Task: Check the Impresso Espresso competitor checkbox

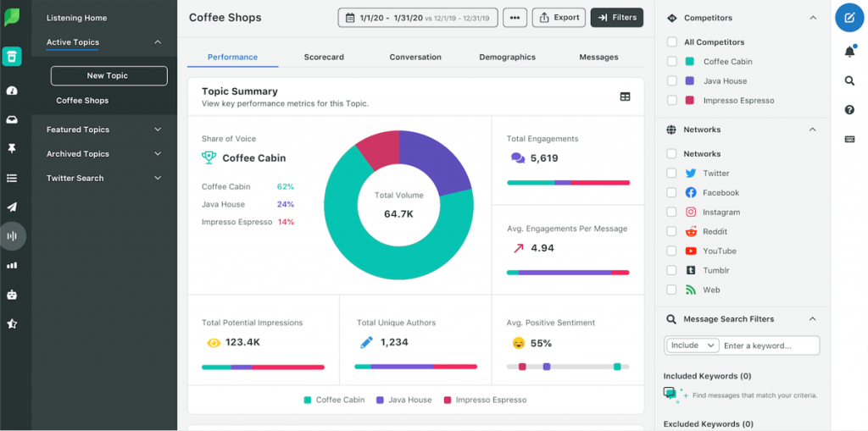Action: (672, 100)
